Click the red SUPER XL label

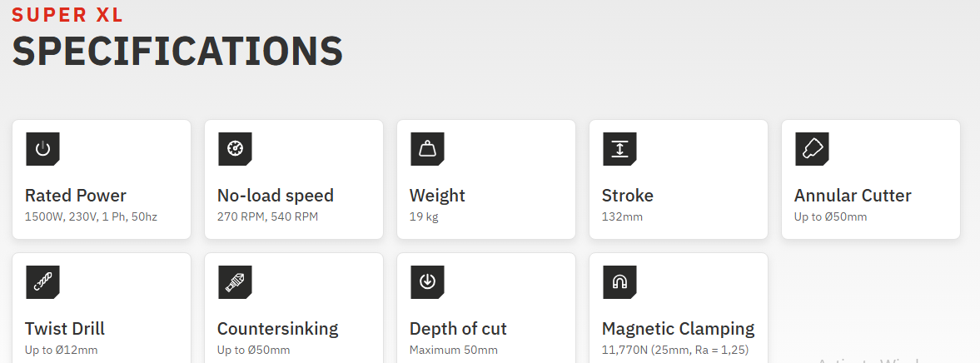[x=67, y=15]
